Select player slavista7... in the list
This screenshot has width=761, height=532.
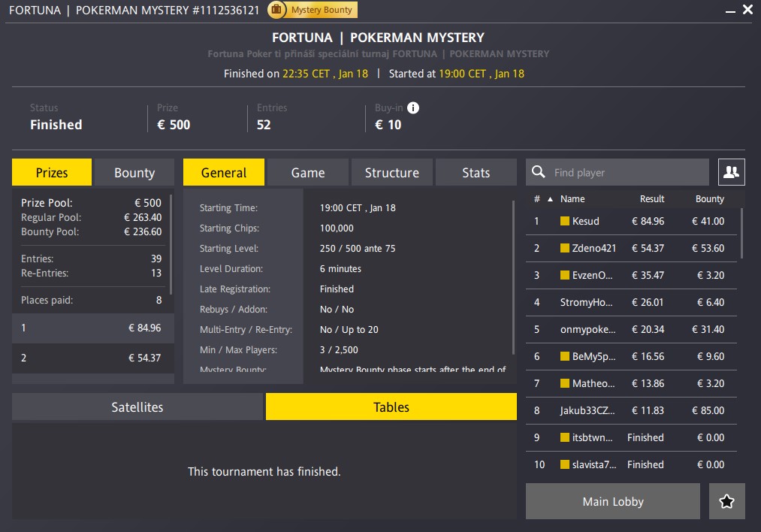(632, 464)
